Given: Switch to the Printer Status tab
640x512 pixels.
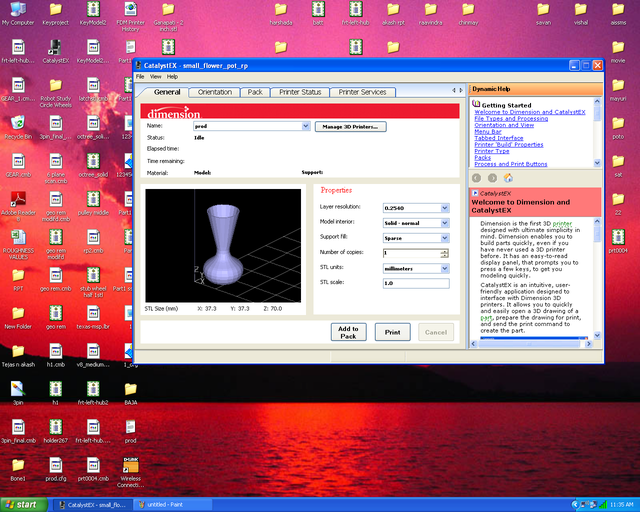Looking at the screenshot, I should pos(300,92).
